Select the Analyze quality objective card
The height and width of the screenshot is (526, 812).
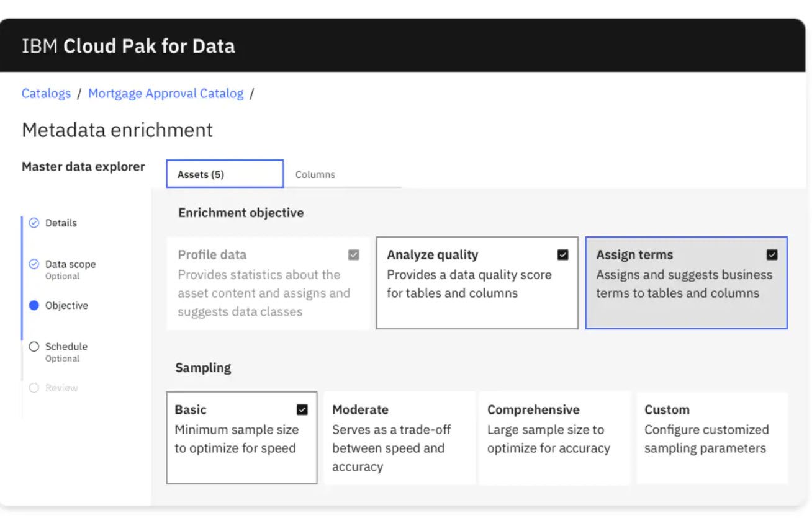point(477,283)
